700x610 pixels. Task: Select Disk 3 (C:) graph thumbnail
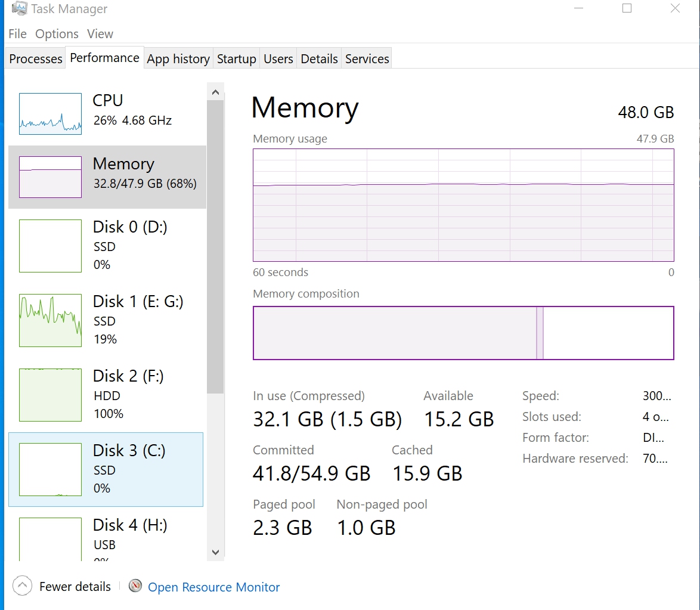click(x=51, y=469)
